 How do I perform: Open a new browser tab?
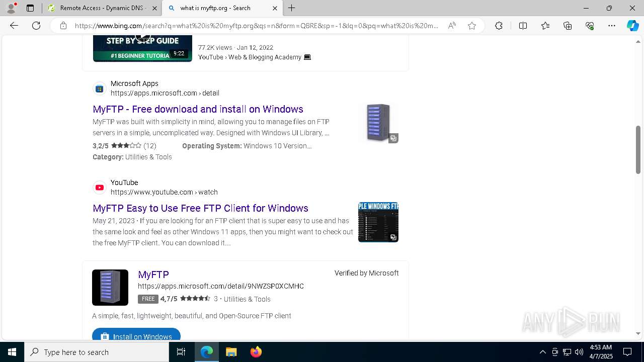tap(292, 8)
